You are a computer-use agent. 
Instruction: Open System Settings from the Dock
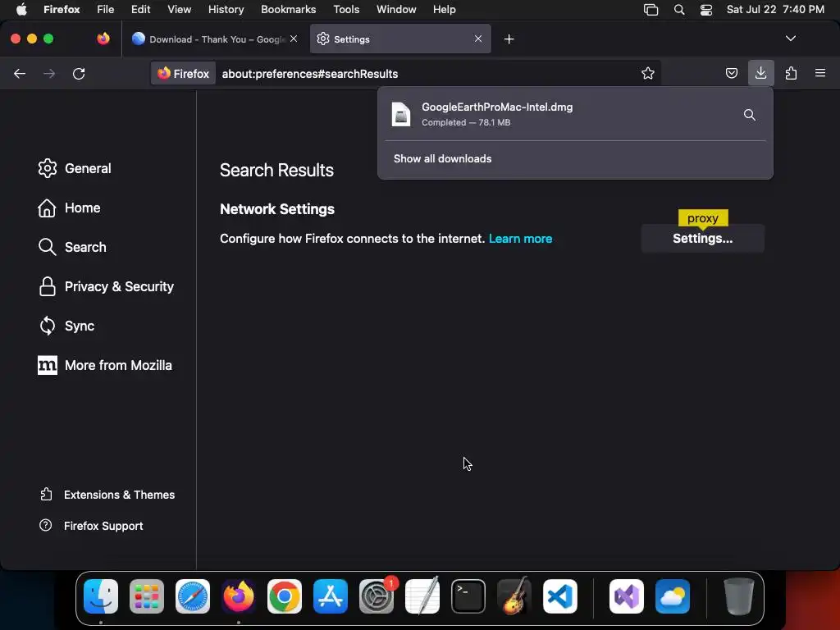[377, 596]
